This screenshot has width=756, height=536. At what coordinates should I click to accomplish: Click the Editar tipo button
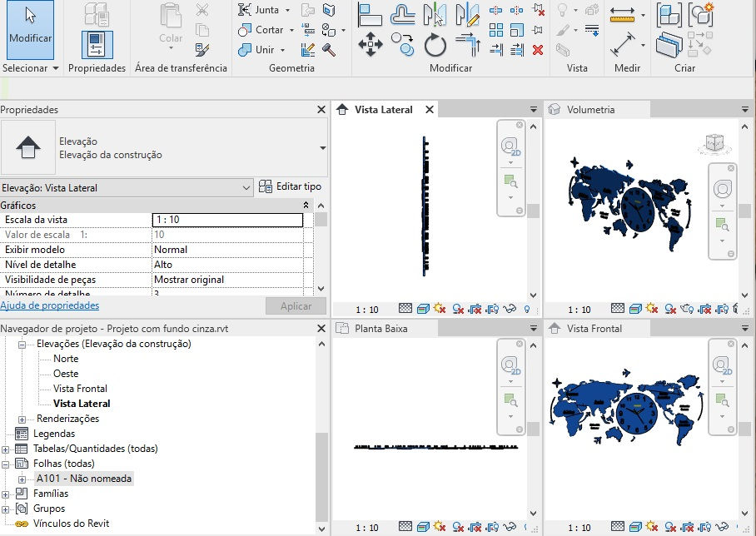[x=290, y=186]
